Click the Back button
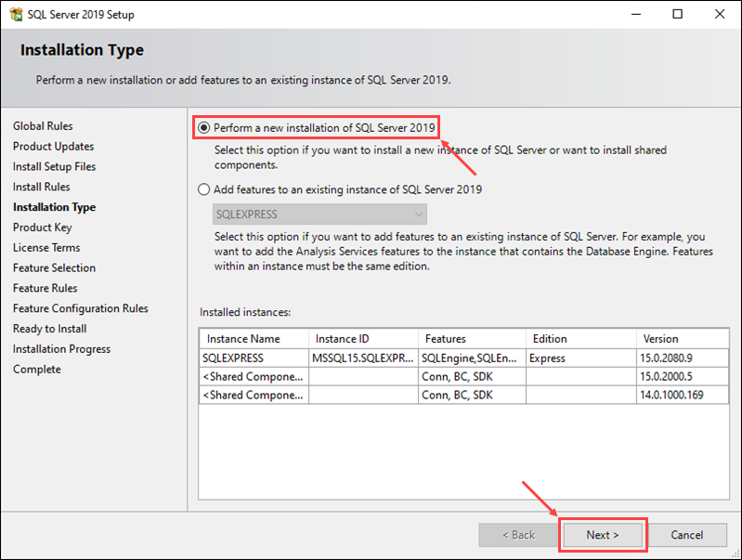Image resolution: width=742 pixels, height=560 pixels. tap(518, 535)
